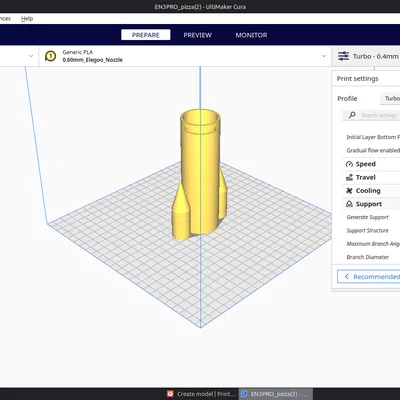
Task: Click the Travel category icon
Action: tap(349, 177)
